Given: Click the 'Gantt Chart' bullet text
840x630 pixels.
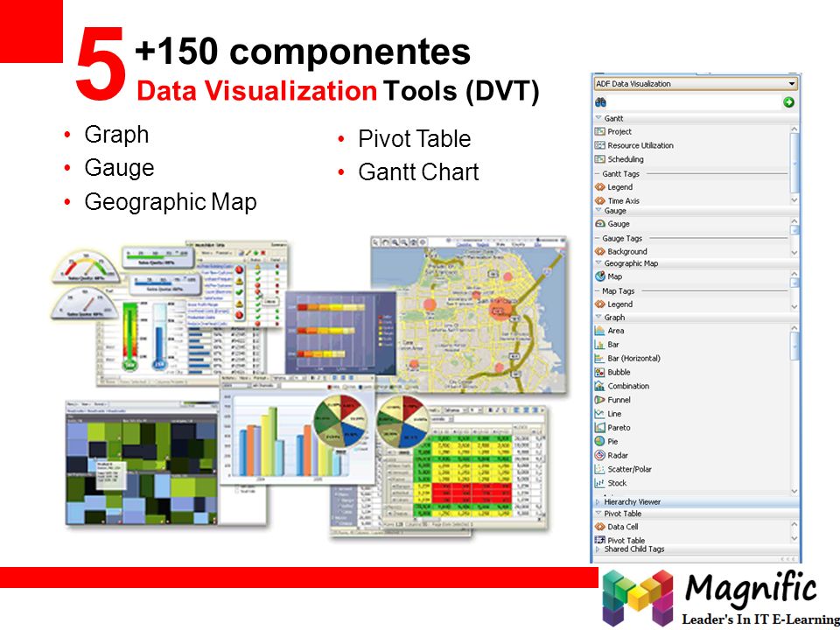Looking at the screenshot, I should 418,172.
